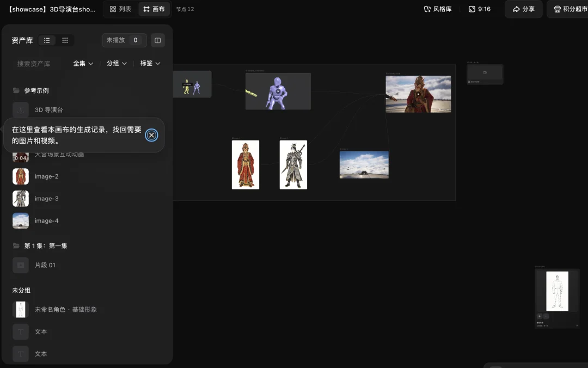Switch to the 画布 canvas tab
Viewport: 588px width, 368px height.
[154, 9]
